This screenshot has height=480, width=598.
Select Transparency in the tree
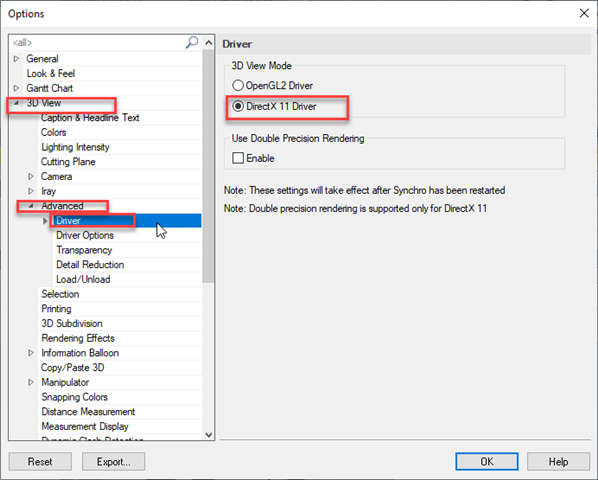84,250
